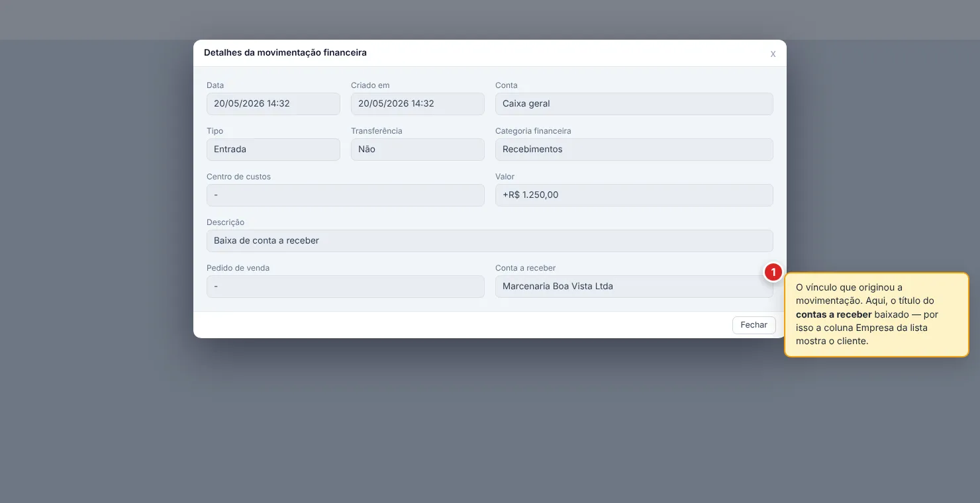Close the dialog with the x button
980x503 pixels.
coord(773,54)
